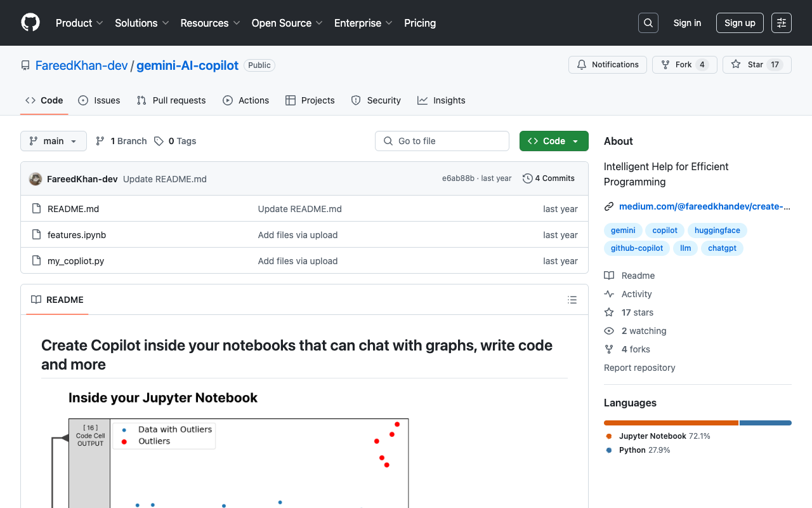Open the appearance settings sliders icon
The image size is (812, 508).
coord(782,23)
